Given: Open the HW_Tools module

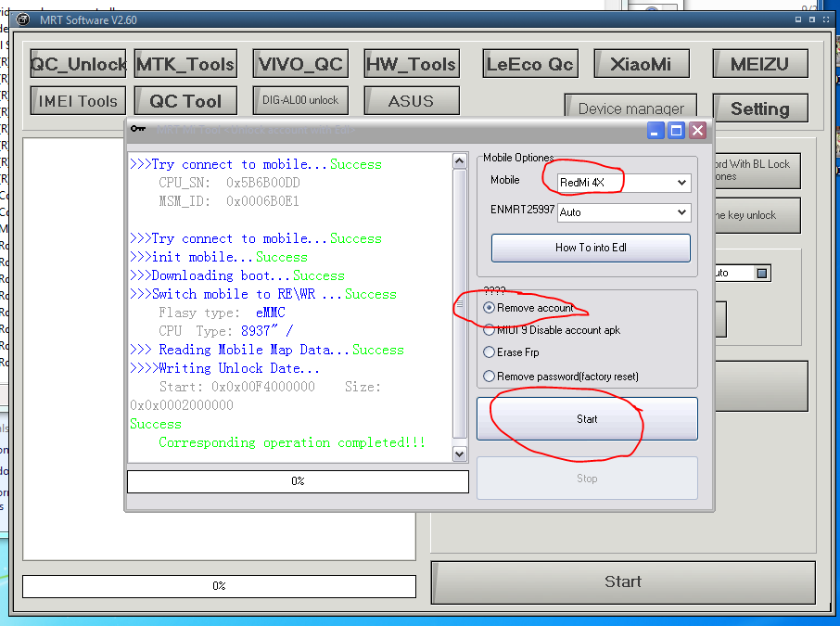Looking at the screenshot, I should (412, 64).
